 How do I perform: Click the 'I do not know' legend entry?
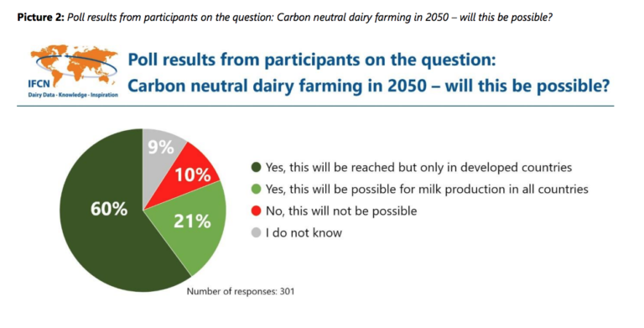click(x=304, y=233)
